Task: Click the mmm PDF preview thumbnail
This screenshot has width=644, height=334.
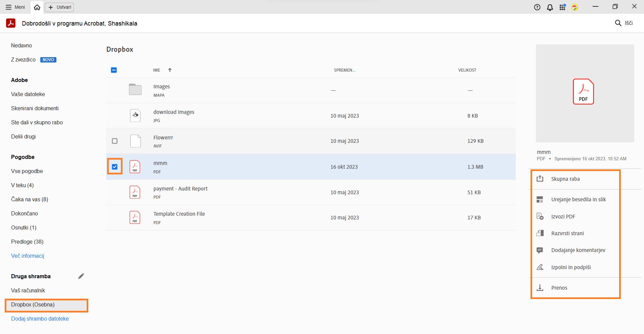Action: click(585, 93)
